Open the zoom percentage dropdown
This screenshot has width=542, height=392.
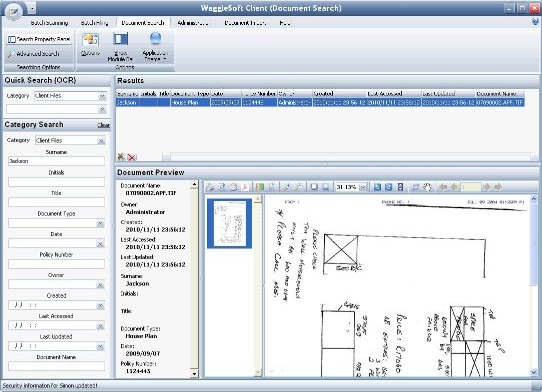(363, 187)
